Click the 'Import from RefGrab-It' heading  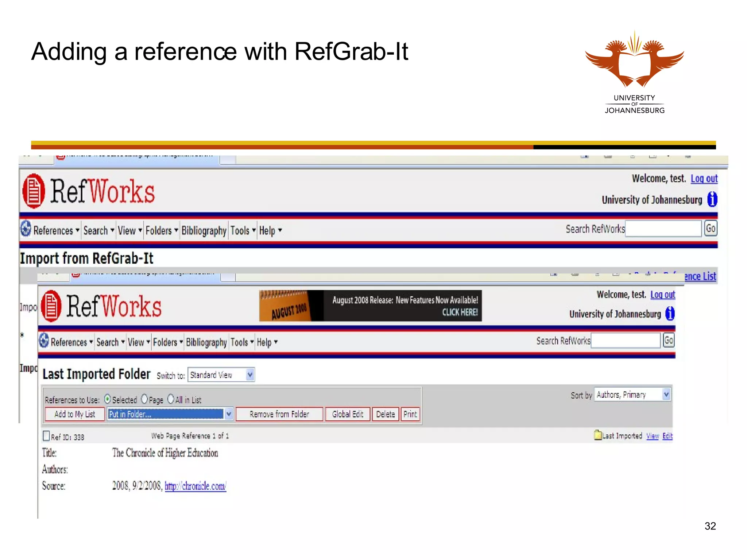pos(86,258)
